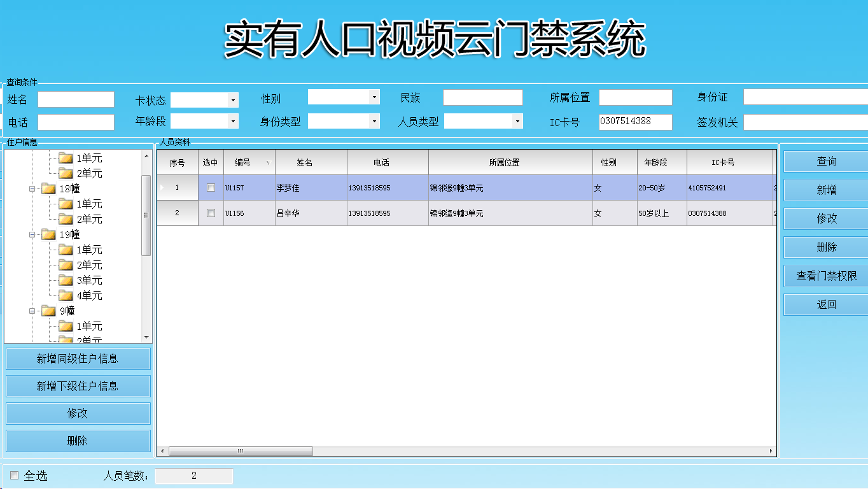Click folder icon of 3单元 under 19幢
Screen dimensions: 868x489
[x=66, y=280]
